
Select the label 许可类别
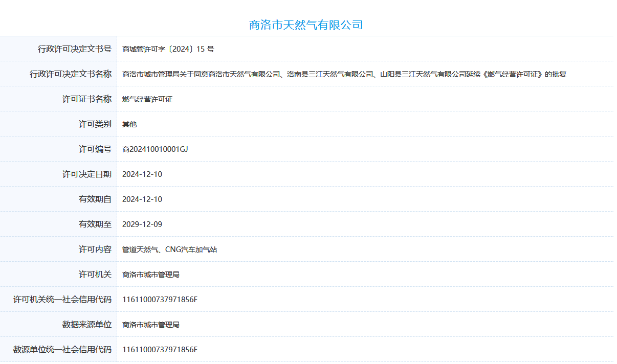click(95, 124)
